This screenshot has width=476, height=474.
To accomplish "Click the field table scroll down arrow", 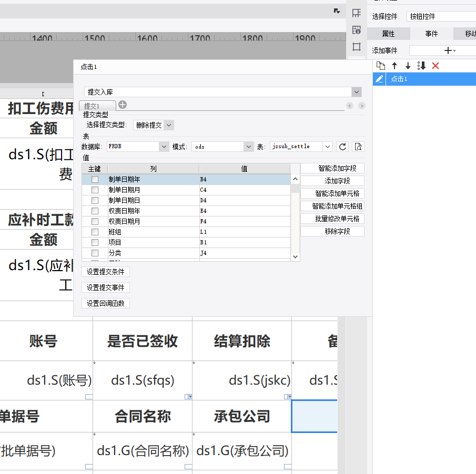I will coord(295,257).
